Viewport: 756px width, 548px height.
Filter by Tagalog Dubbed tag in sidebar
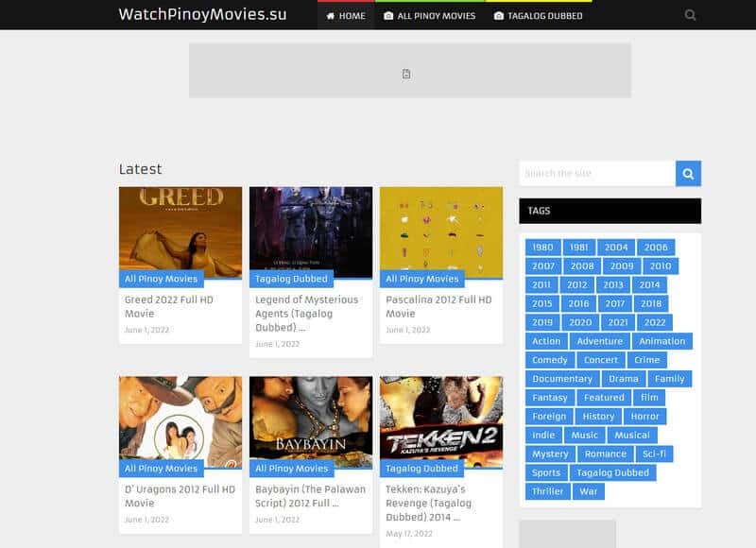[612, 472]
